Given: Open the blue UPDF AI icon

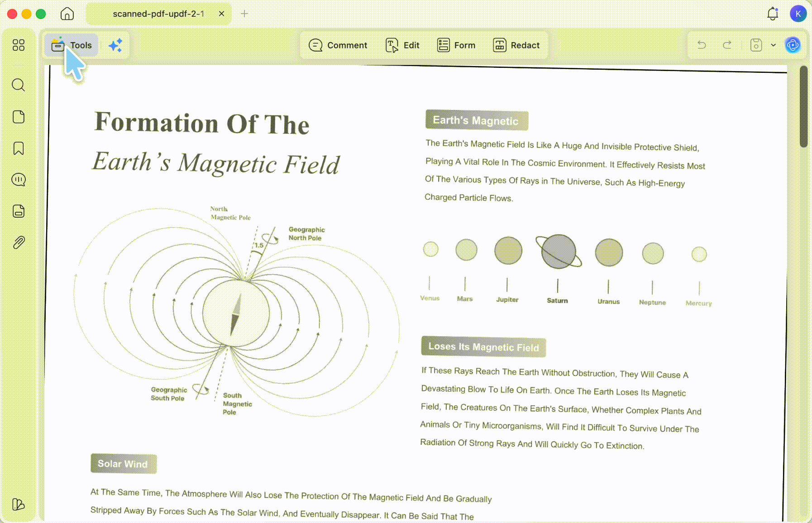Looking at the screenshot, I should pos(793,45).
